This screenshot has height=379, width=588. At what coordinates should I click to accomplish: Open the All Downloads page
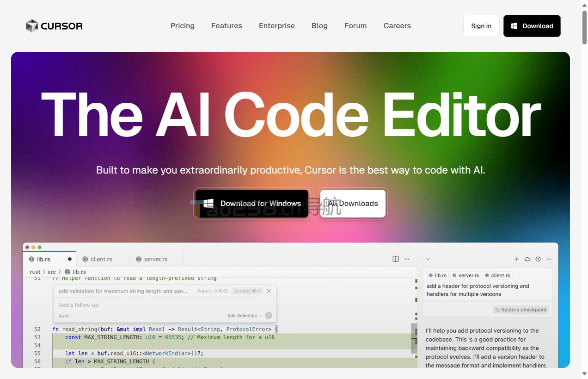[x=353, y=204]
